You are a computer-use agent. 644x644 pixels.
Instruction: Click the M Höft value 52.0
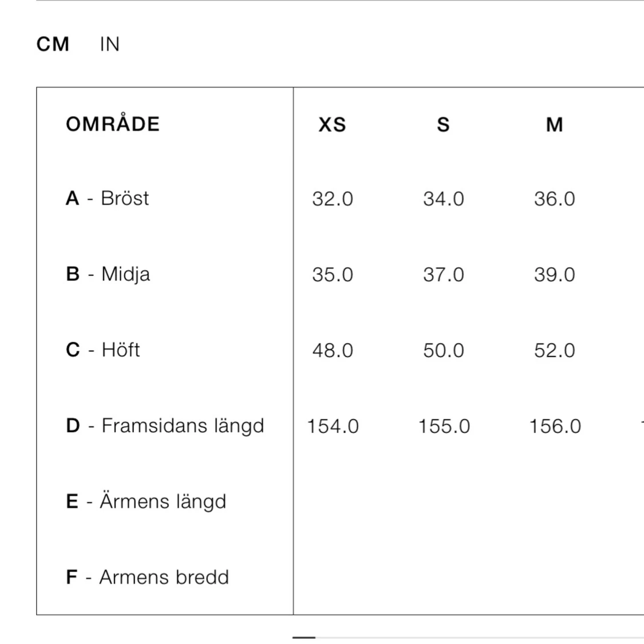(555, 350)
